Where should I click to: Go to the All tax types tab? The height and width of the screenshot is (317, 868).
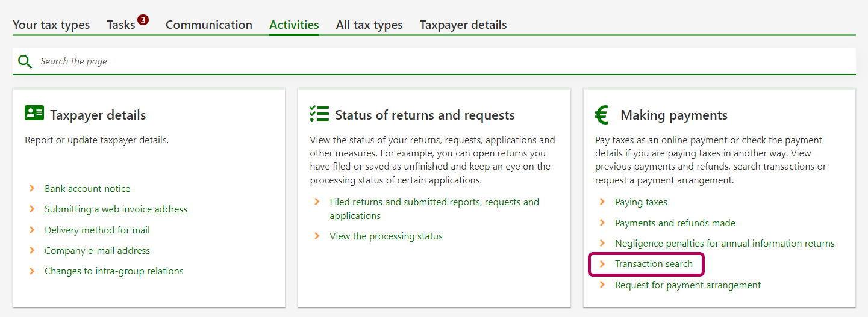point(369,25)
